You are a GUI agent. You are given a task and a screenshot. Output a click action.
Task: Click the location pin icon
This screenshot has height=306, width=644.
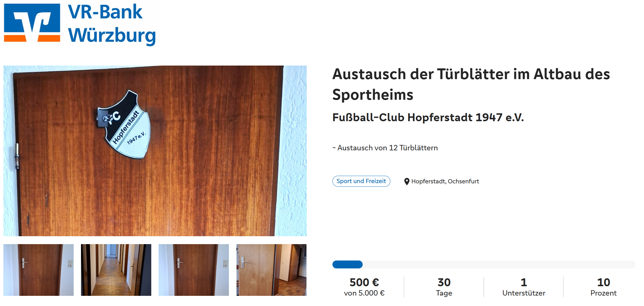(x=407, y=181)
